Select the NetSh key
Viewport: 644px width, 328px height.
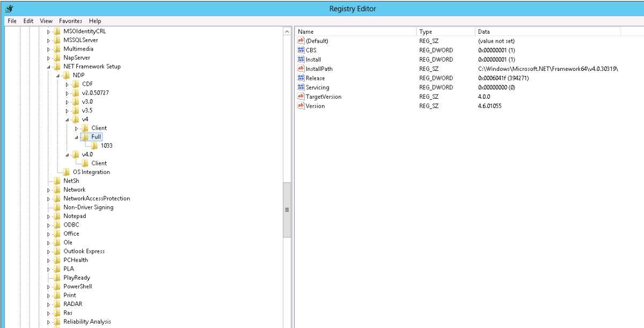pyautogui.click(x=71, y=181)
